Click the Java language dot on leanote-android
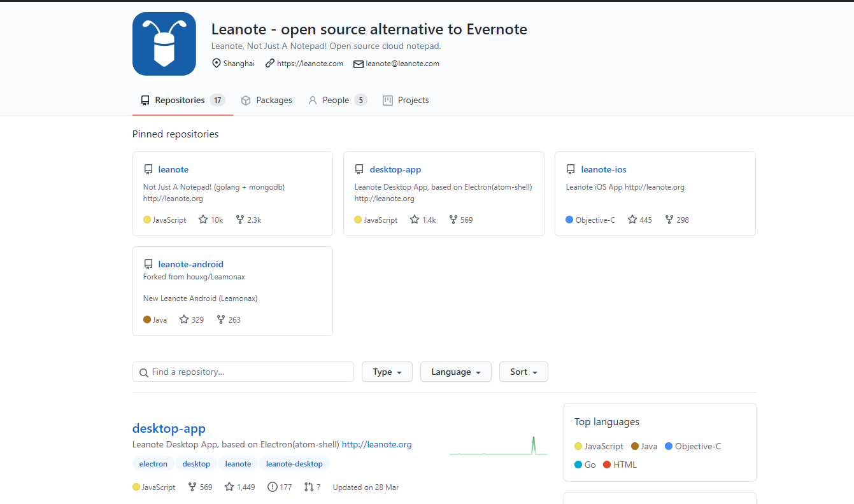The image size is (854, 504). [x=147, y=319]
